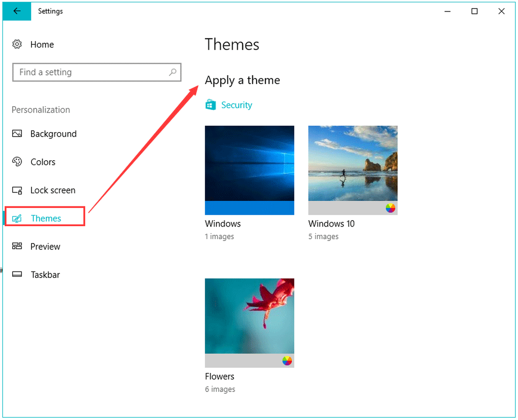The image size is (518, 420).
Task: Click '5 images' under Windows 10
Action: tap(323, 237)
